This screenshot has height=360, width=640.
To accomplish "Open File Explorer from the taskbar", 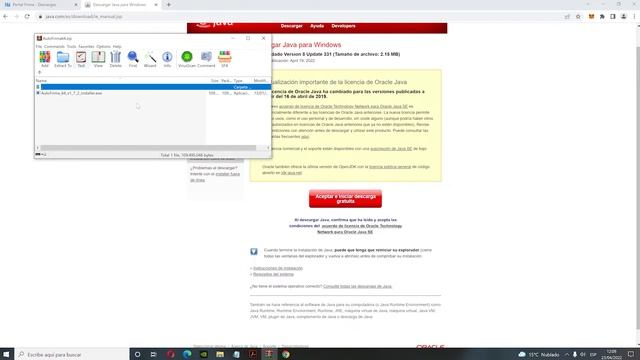I will pos(220,354).
